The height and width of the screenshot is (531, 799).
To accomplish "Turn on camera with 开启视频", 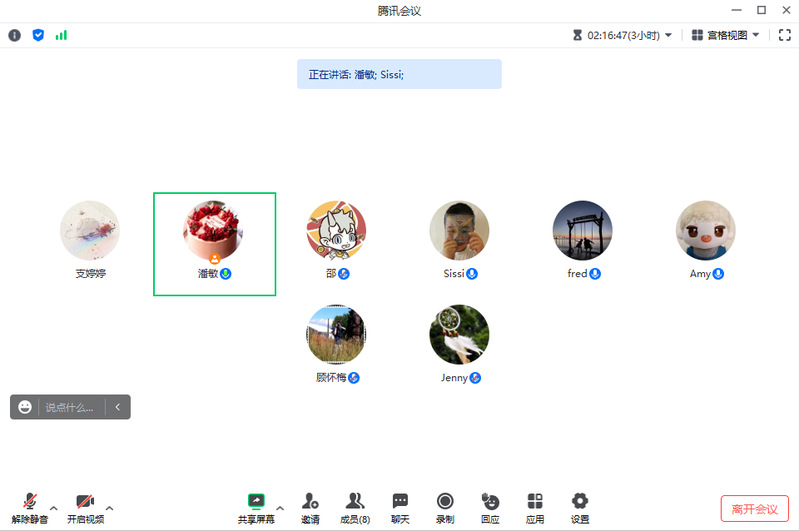I will 85,509.
